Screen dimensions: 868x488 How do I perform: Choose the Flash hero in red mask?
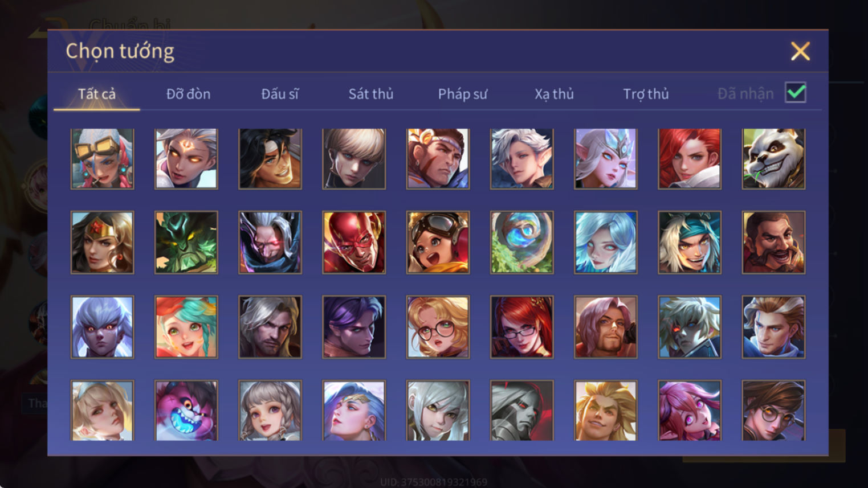(354, 242)
